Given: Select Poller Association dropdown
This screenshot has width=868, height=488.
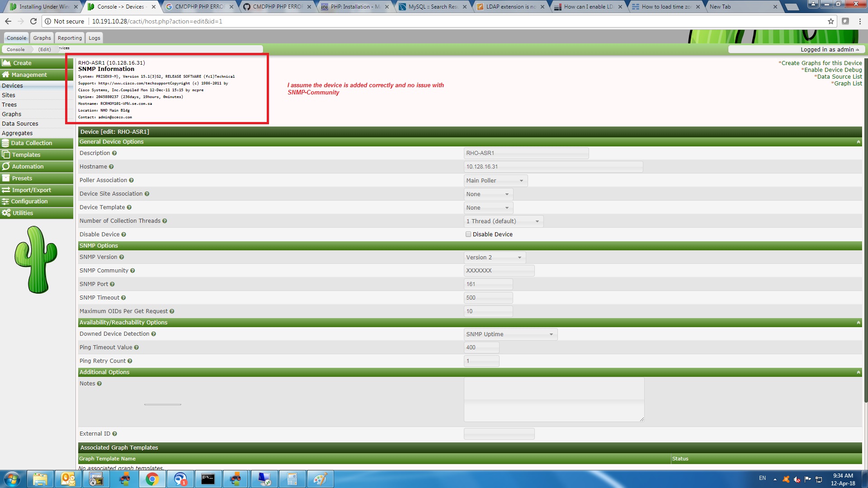Looking at the screenshot, I should coord(494,180).
